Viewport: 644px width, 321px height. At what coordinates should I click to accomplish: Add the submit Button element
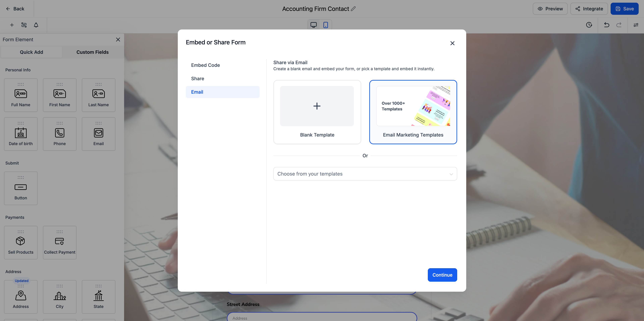coord(21,188)
